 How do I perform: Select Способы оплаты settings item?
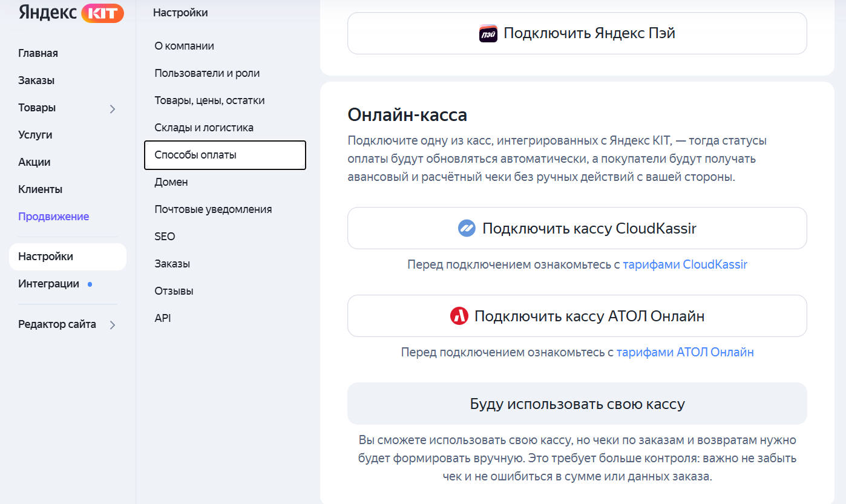click(x=225, y=155)
